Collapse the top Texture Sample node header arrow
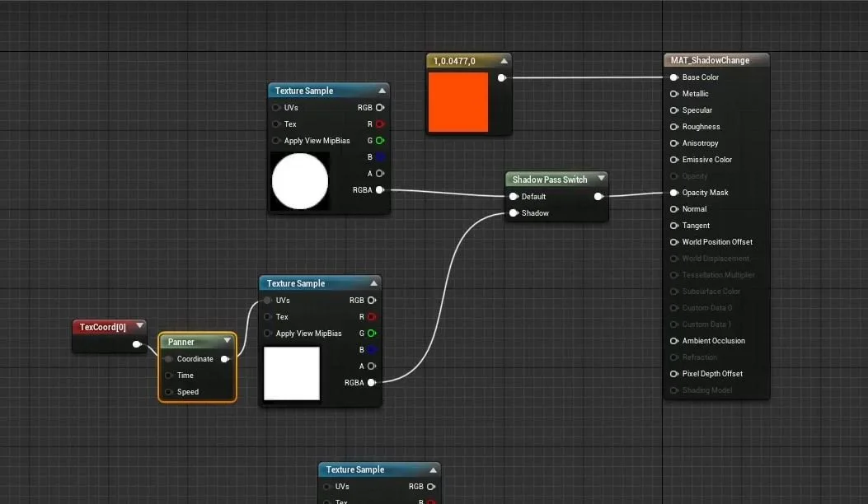This screenshot has height=504, width=868. [382, 90]
